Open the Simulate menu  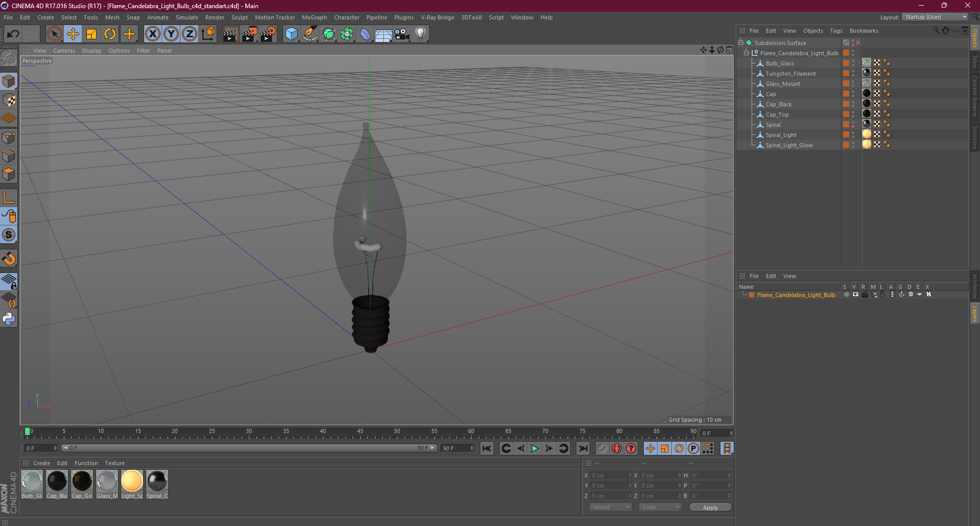tap(187, 17)
